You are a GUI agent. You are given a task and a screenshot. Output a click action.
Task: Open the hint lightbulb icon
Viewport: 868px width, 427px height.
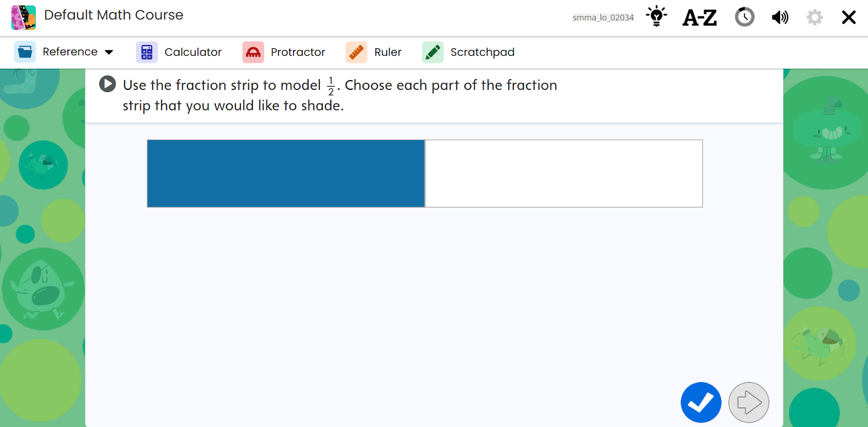point(656,16)
